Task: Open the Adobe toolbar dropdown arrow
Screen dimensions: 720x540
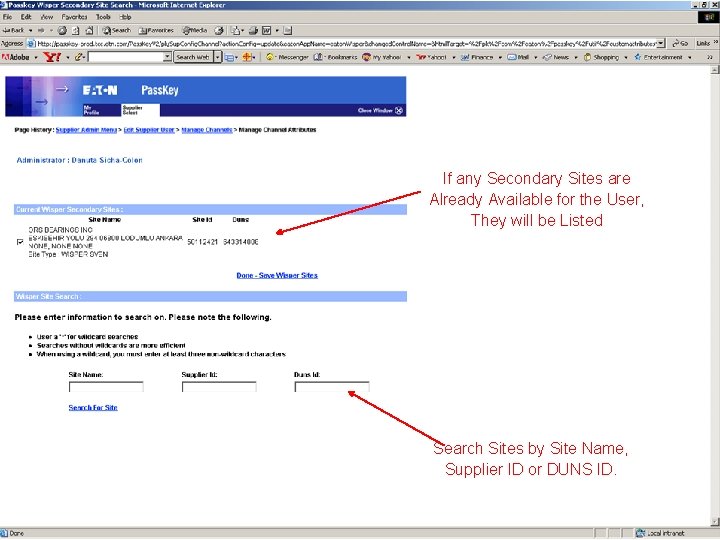Action: coord(36,57)
